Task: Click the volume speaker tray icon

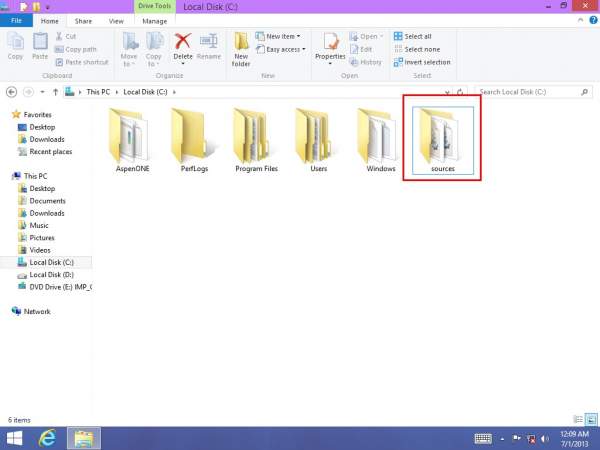Action: tap(545, 439)
